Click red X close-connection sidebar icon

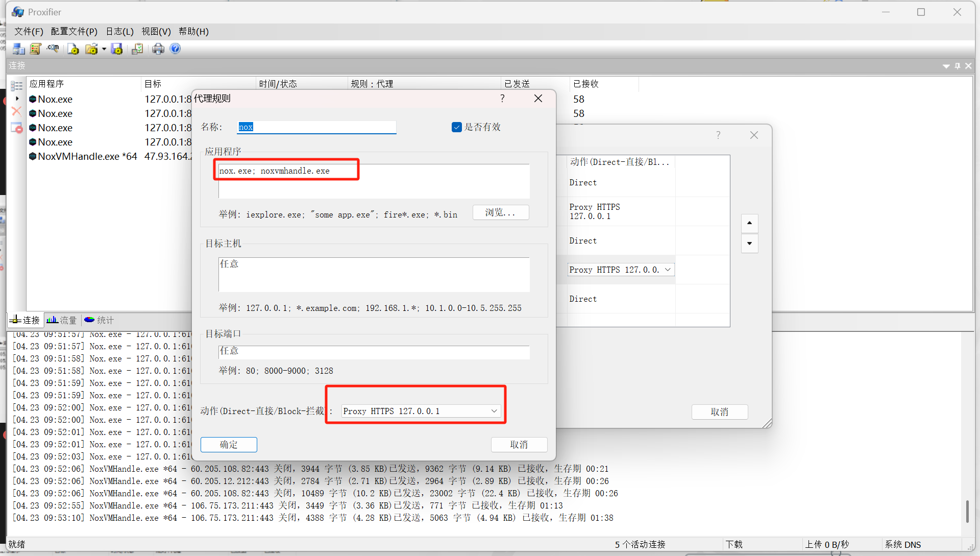16,111
